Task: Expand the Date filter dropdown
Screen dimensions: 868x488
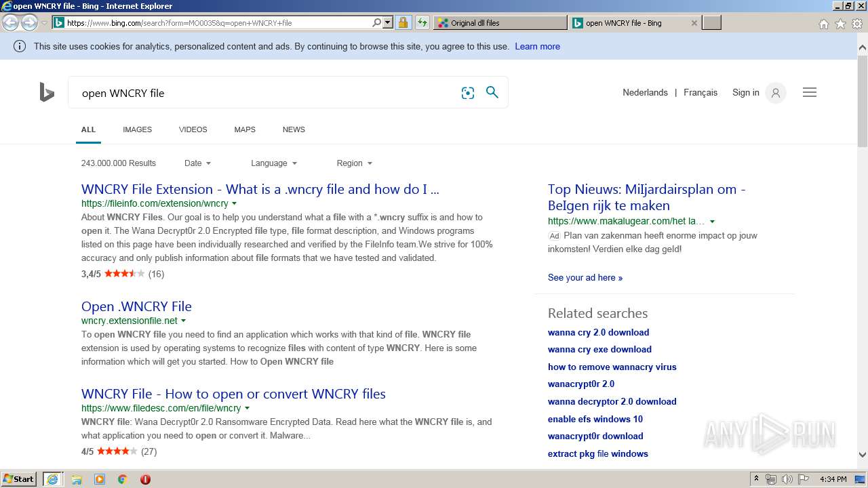Action: [197, 163]
